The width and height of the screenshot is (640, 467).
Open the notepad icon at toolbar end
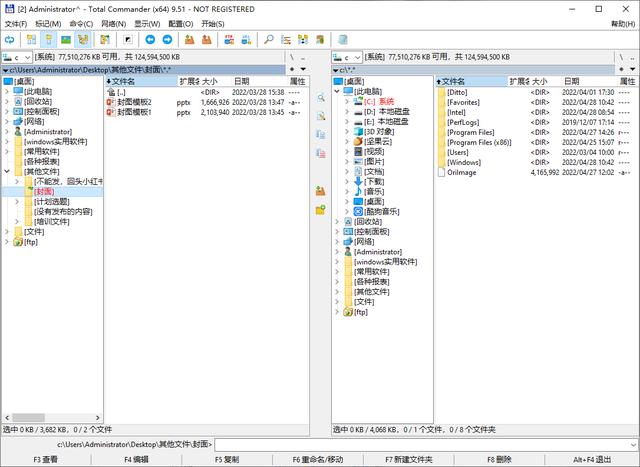pyautogui.click(x=342, y=40)
